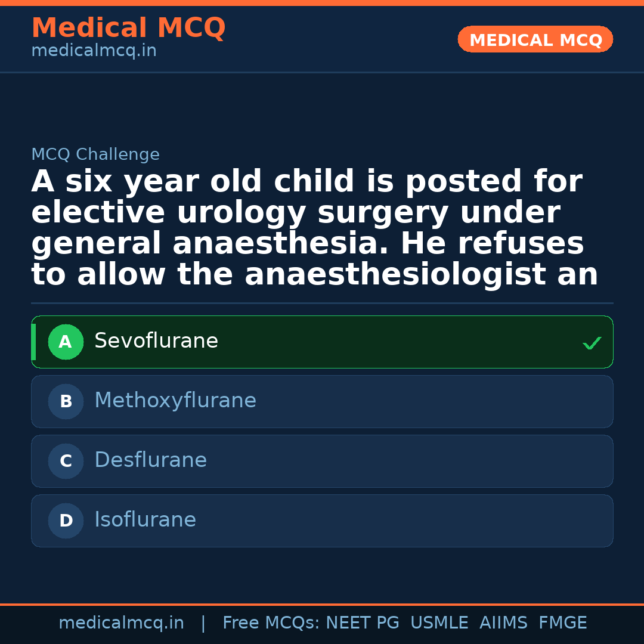644x644 pixels.
Task: Select the circular 'C' letter badge
Action: (x=66, y=461)
